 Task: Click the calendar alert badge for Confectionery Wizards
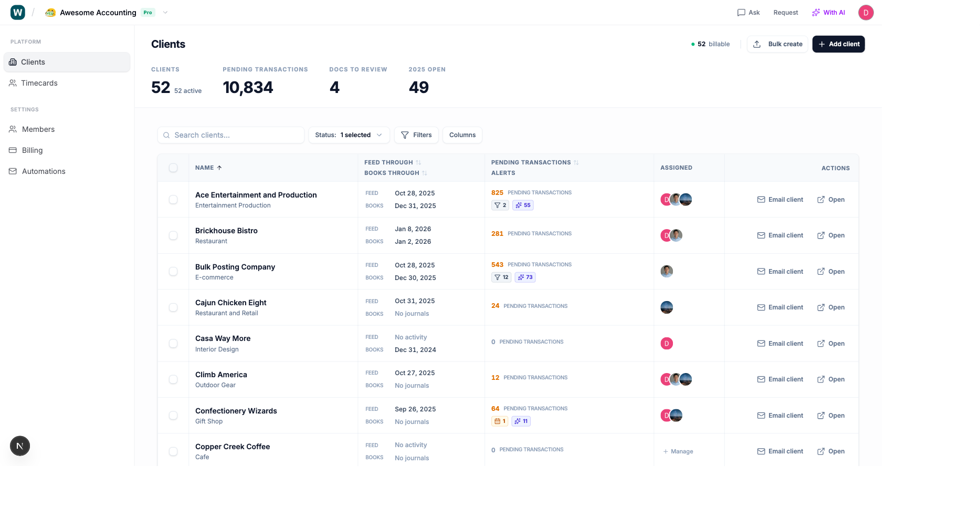[x=500, y=421]
